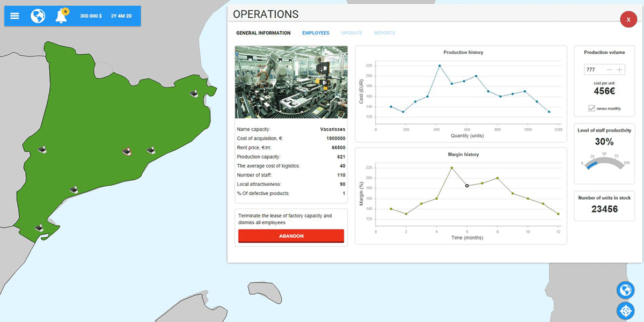Select the red-highlighted factory on map
The height and width of the screenshot is (322, 644).
(127, 152)
